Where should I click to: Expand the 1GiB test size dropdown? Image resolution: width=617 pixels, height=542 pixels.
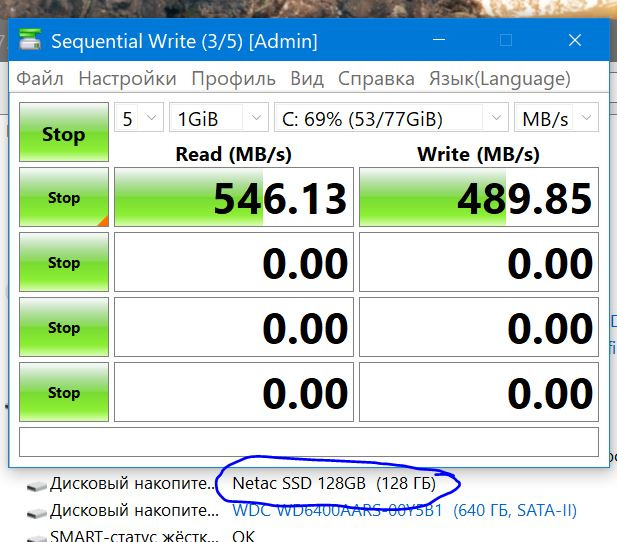point(218,118)
